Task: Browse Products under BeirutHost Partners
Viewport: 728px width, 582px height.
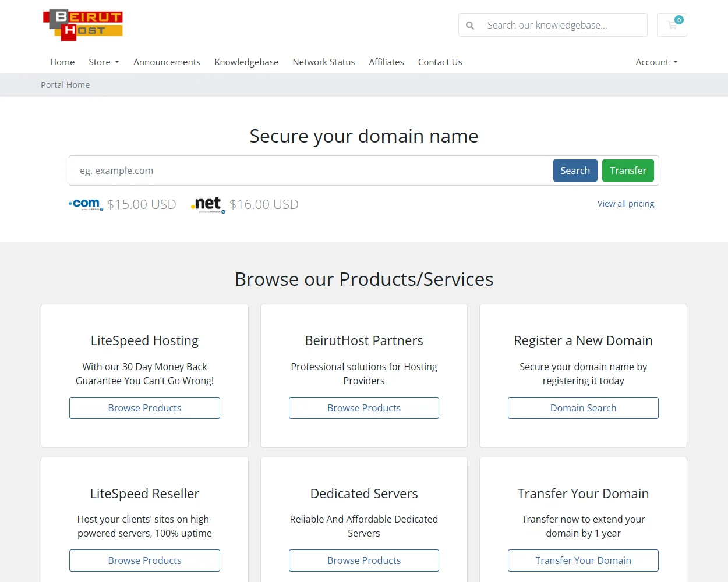Action: click(x=364, y=408)
